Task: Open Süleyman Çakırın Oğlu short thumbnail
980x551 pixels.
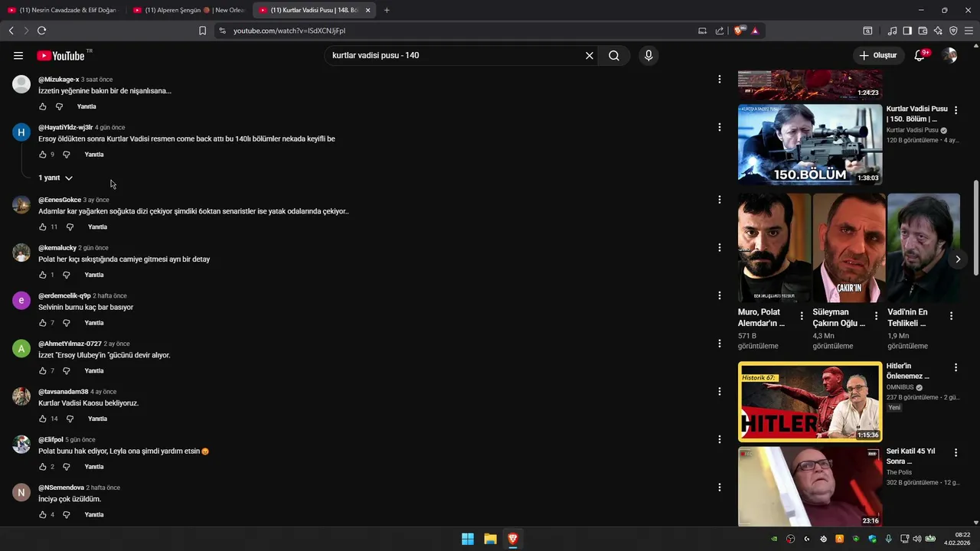Action: [x=849, y=248]
